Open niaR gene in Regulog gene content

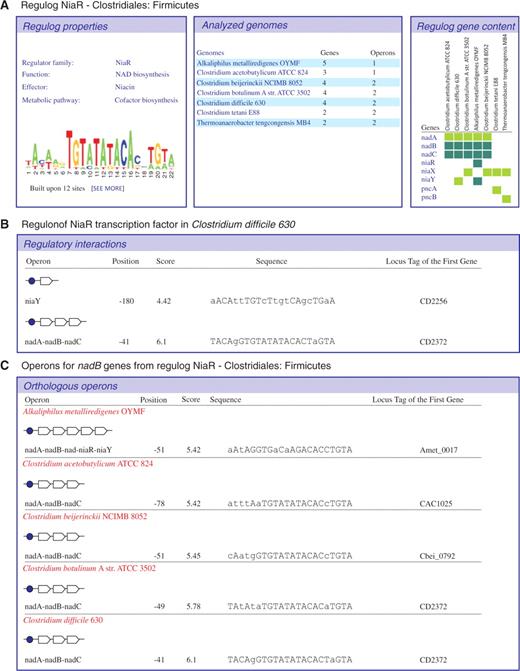[428, 163]
